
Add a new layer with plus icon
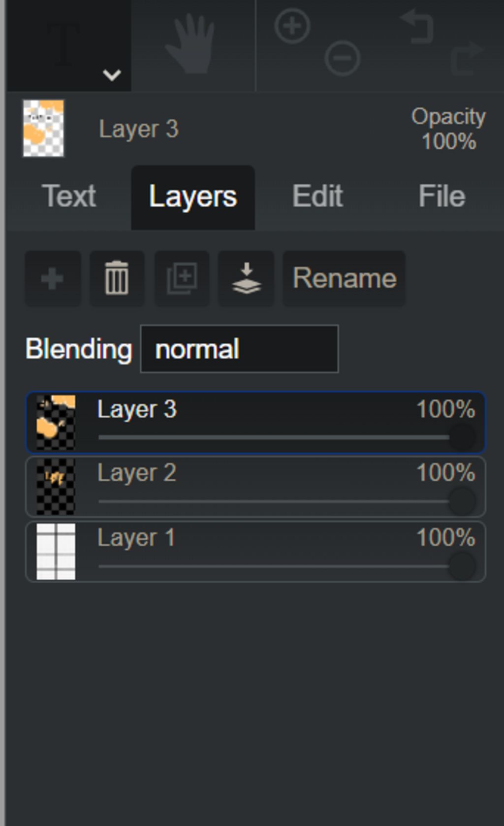pyautogui.click(x=53, y=279)
